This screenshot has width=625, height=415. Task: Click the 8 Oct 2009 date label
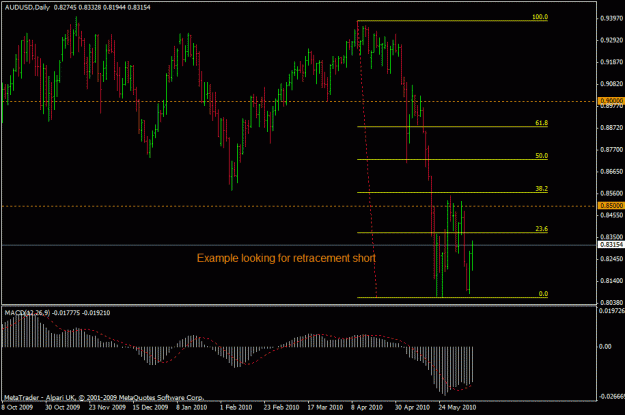tap(17, 407)
